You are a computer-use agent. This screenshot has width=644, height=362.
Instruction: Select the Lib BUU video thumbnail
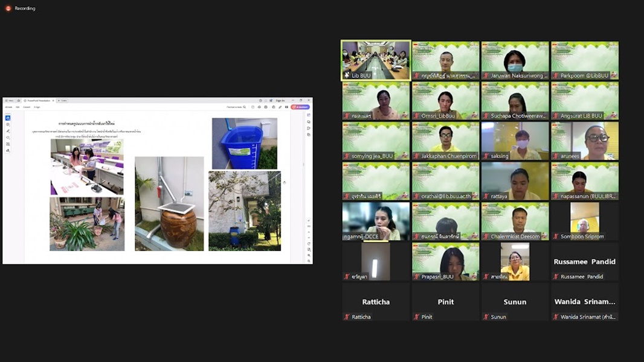[x=376, y=60]
